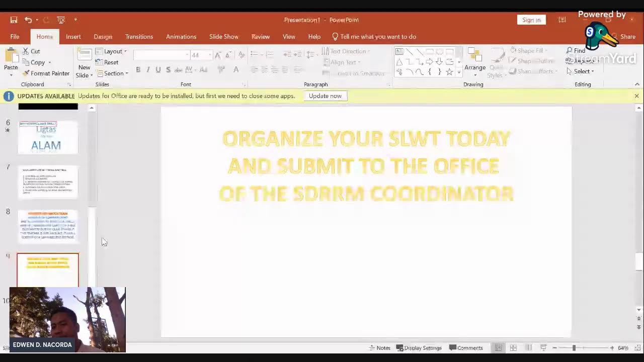Start Slide Show from status bar

[543, 348]
